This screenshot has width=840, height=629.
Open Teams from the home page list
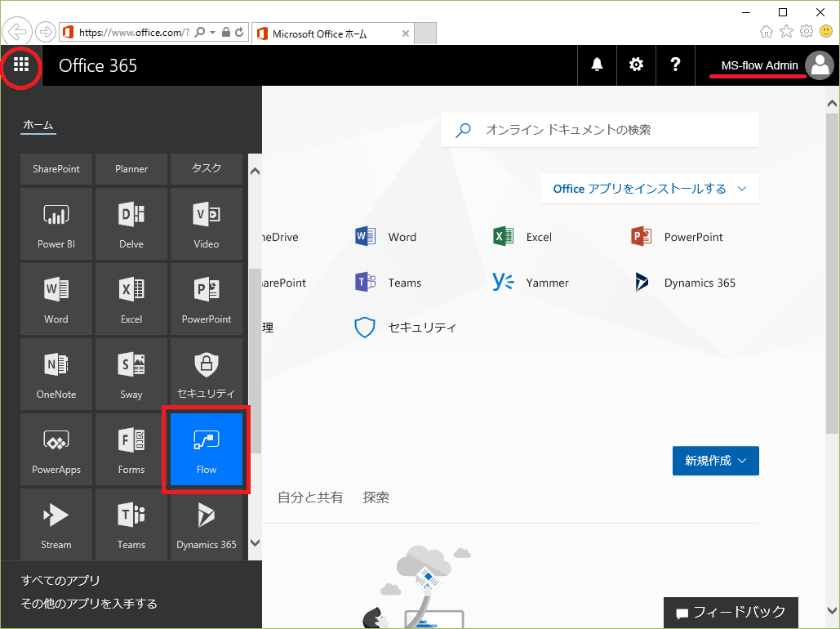pos(388,282)
